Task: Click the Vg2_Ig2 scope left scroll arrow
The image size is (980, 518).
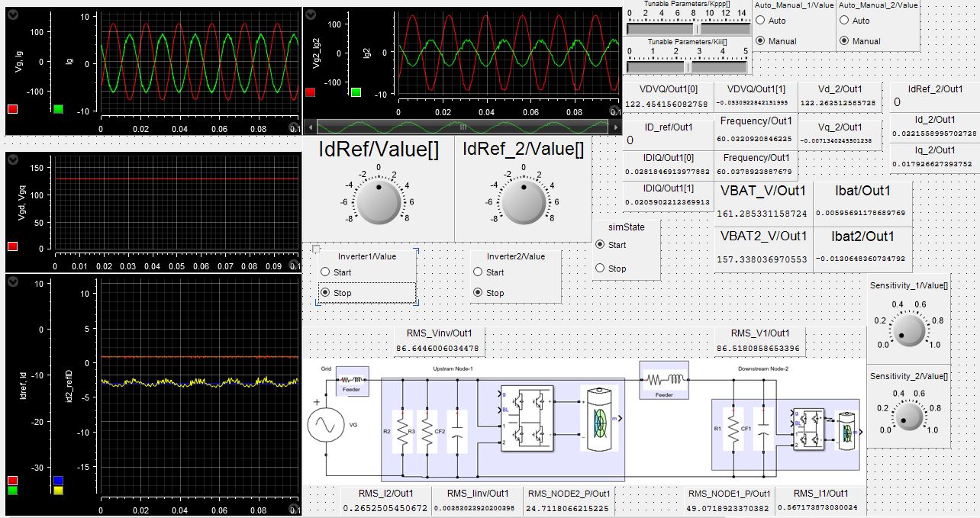Action: click(x=310, y=127)
